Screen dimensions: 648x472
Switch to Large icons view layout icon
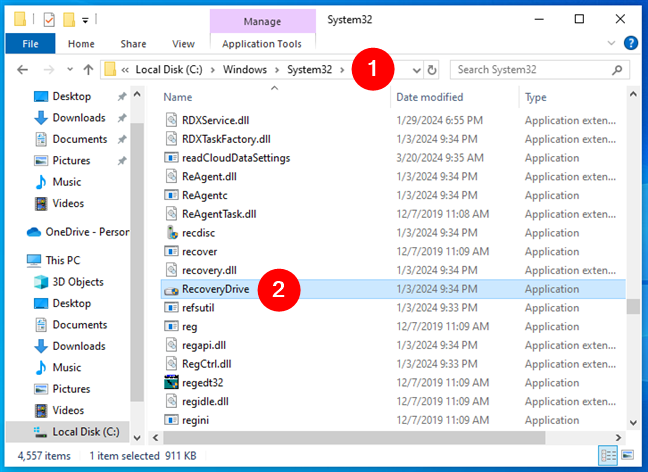tap(627, 455)
